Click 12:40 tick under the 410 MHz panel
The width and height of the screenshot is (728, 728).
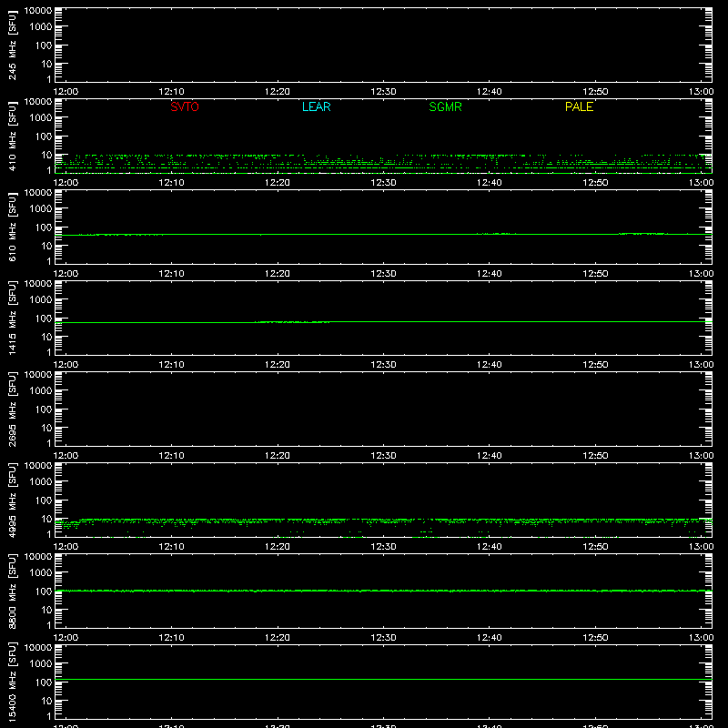click(490, 183)
